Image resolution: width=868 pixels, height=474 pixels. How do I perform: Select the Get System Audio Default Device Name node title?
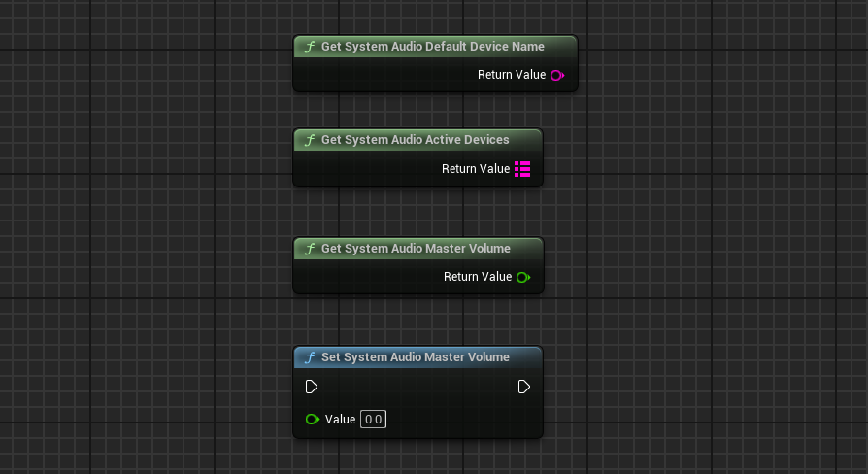(433, 47)
